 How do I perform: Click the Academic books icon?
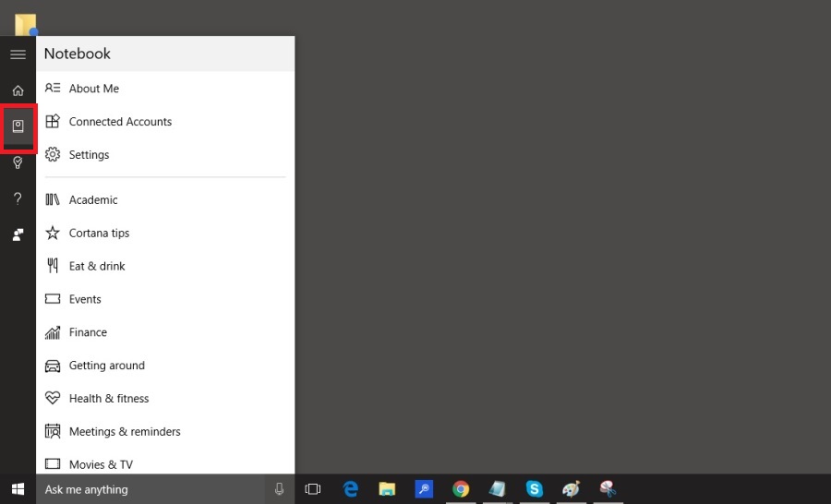coord(53,199)
